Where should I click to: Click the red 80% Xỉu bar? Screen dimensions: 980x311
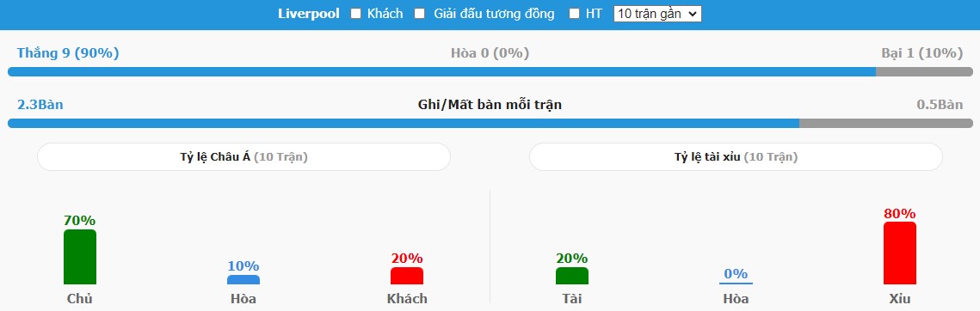(899, 253)
